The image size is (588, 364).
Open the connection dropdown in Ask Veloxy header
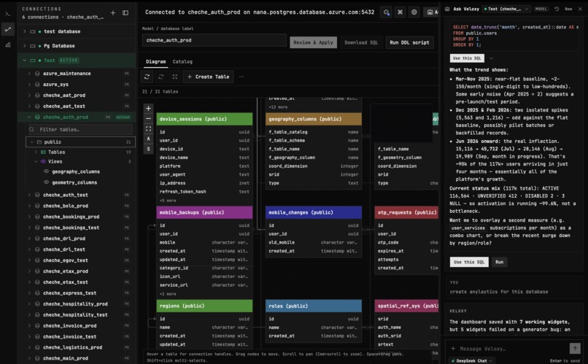(x=506, y=9)
